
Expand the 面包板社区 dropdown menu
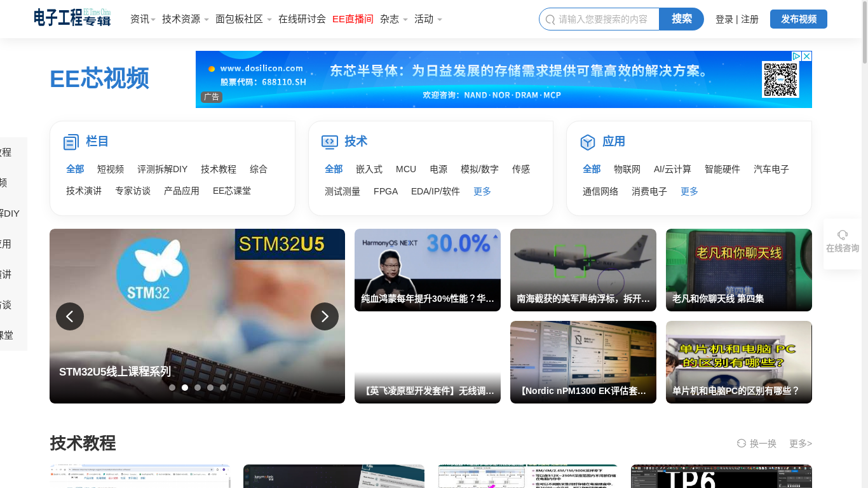click(244, 19)
